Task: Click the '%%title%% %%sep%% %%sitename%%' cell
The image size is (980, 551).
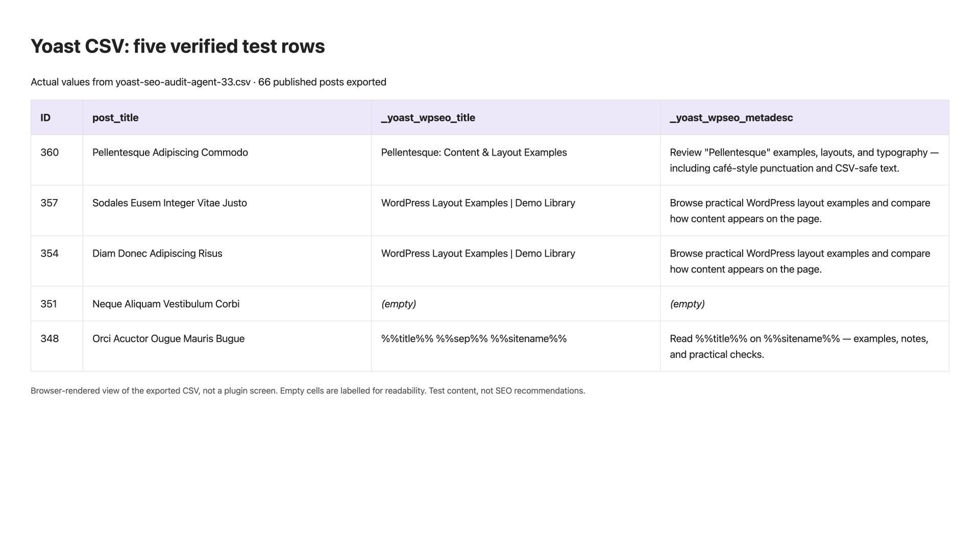Action: click(x=516, y=346)
